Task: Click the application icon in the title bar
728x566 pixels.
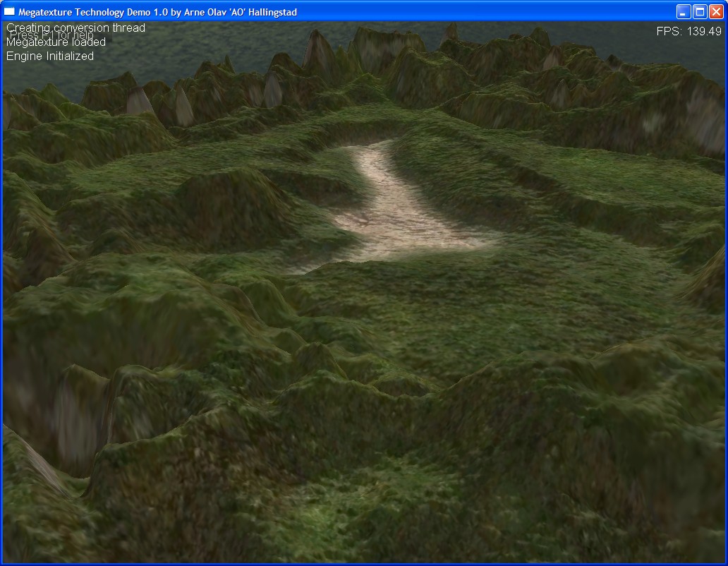Action: coord(9,11)
